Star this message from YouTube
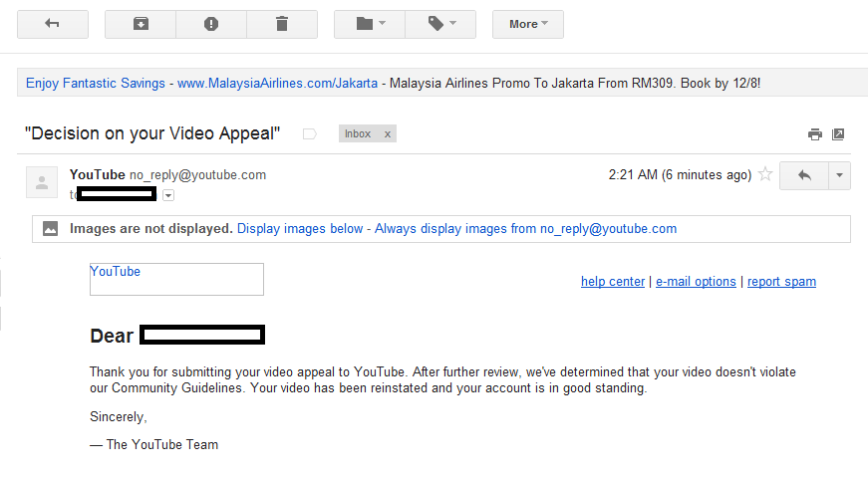The image size is (868, 480). click(765, 174)
